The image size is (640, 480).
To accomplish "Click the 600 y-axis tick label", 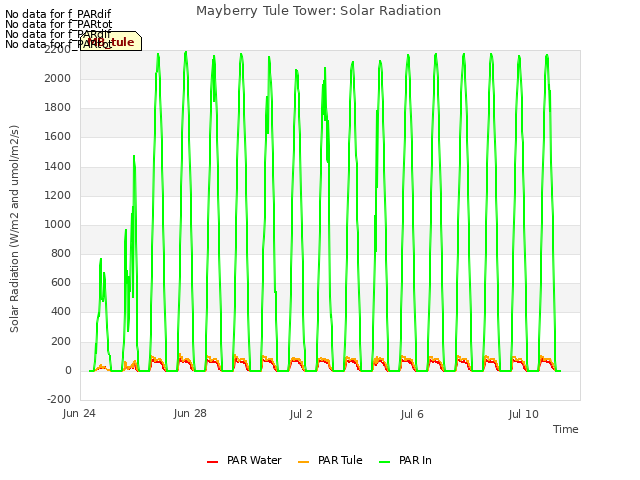I will pyautogui.click(x=61, y=283).
